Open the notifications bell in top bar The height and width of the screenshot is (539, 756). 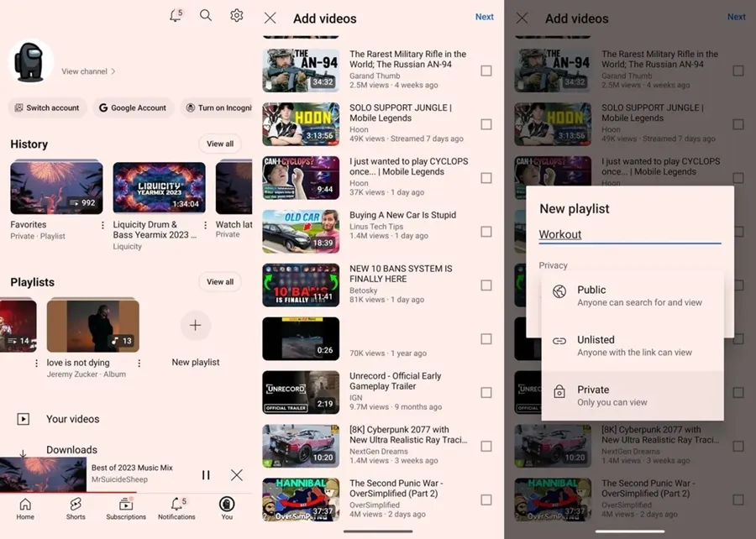[x=176, y=15]
